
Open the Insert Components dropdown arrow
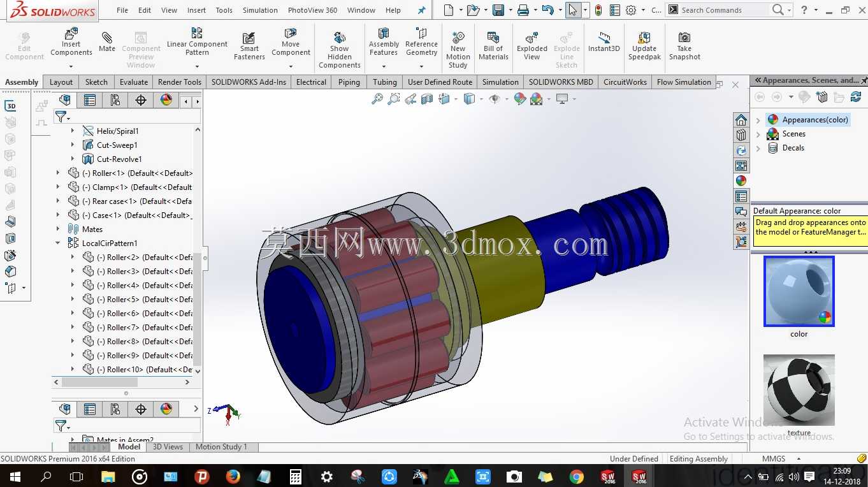[x=71, y=66]
